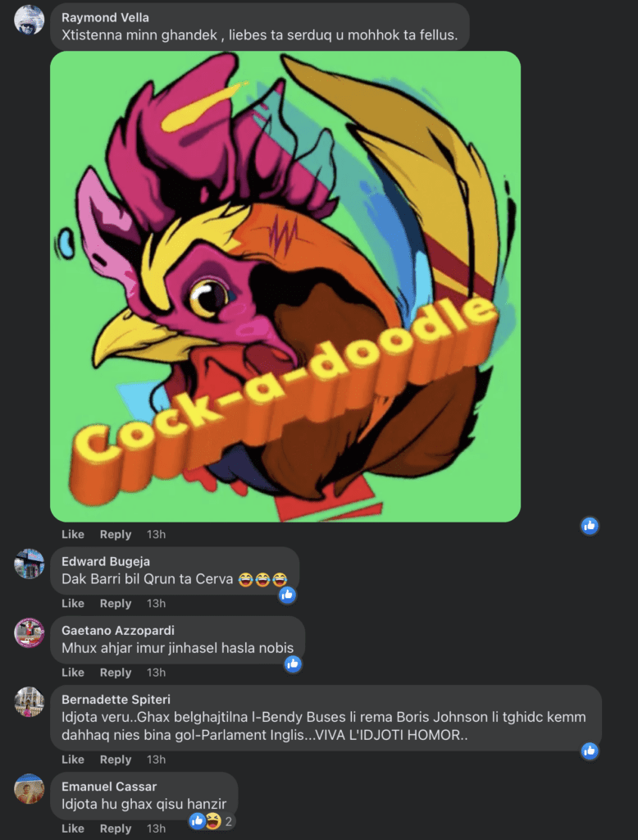Reply to Gaetano Azzopardi's comment
The image size is (638, 840).
point(115,673)
